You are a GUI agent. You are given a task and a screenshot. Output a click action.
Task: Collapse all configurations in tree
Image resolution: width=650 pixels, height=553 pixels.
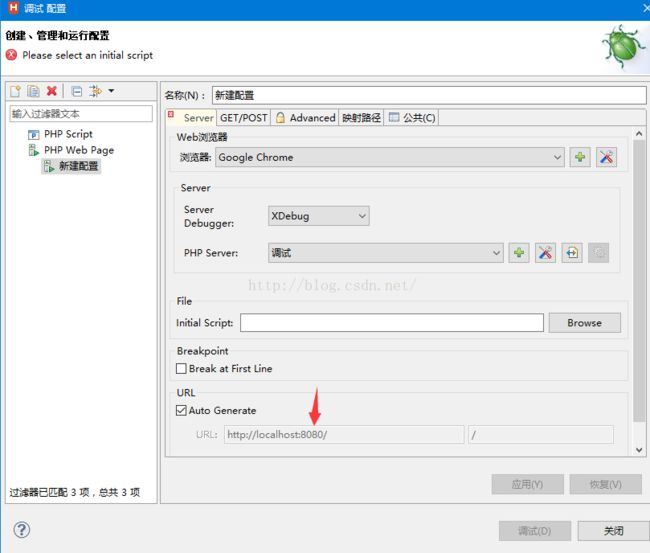point(77,91)
